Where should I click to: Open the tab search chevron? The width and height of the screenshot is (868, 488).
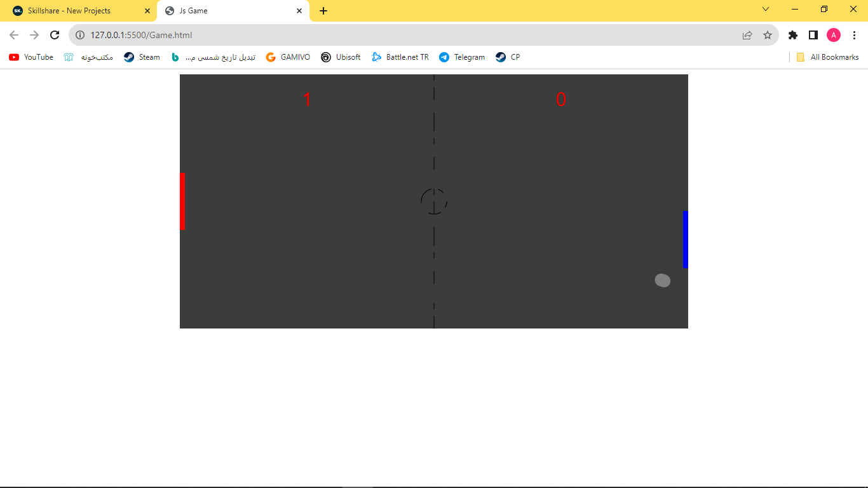[x=766, y=9]
